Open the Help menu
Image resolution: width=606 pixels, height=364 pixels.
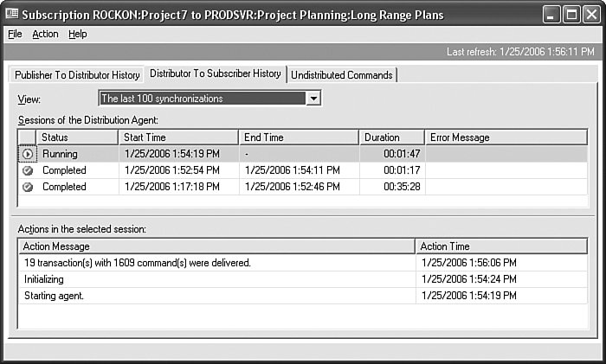pyautogui.click(x=78, y=34)
